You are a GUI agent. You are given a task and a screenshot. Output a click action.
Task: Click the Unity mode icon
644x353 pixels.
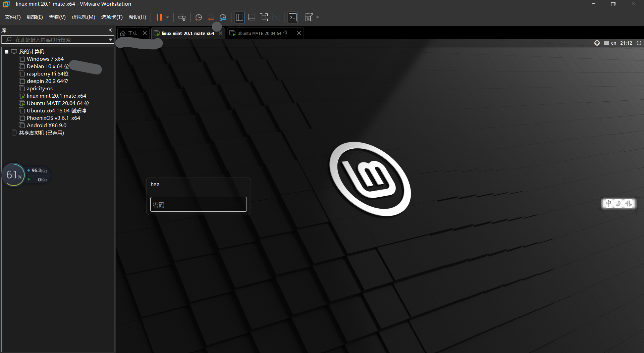coord(276,17)
